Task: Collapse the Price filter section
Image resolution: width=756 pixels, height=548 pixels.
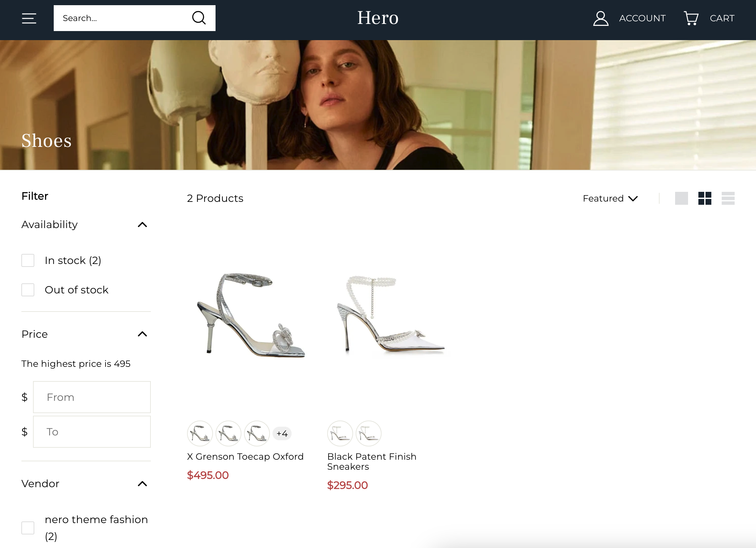Action: tap(142, 334)
